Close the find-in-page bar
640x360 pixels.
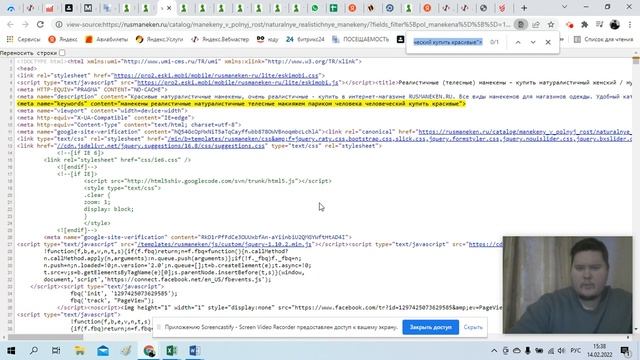tap(548, 42)
